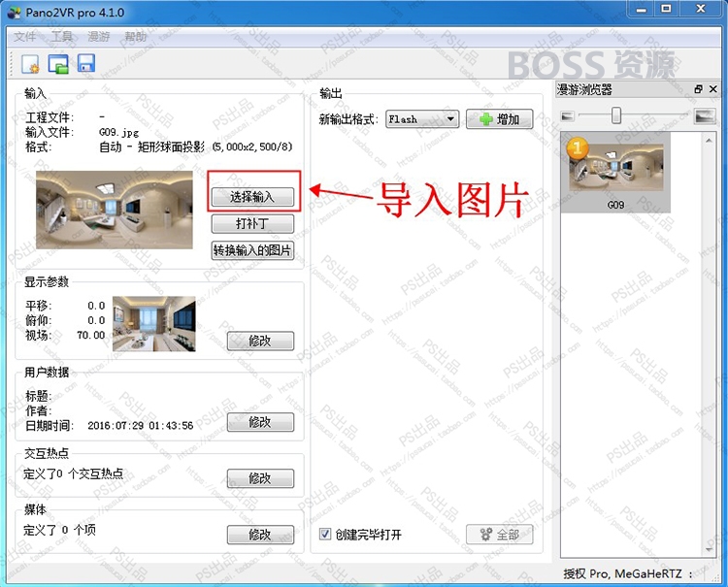Open the 漫游 menu
This screenshot has width=728, height=587.
99,37
